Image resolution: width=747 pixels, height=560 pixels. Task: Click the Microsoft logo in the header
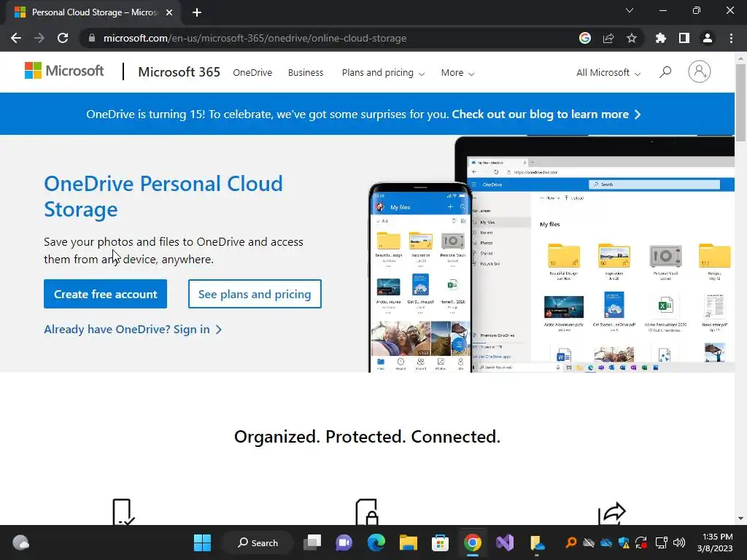click(x=64, y=71)
